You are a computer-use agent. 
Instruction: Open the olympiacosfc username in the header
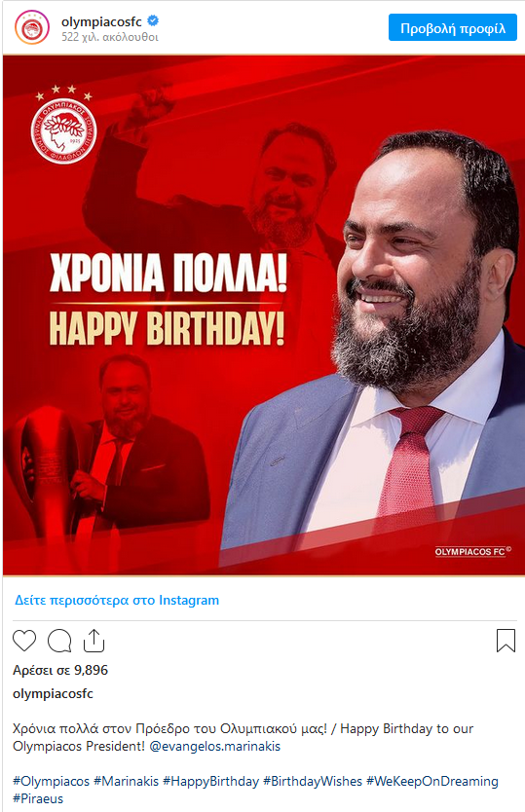(x=101, y=21)
